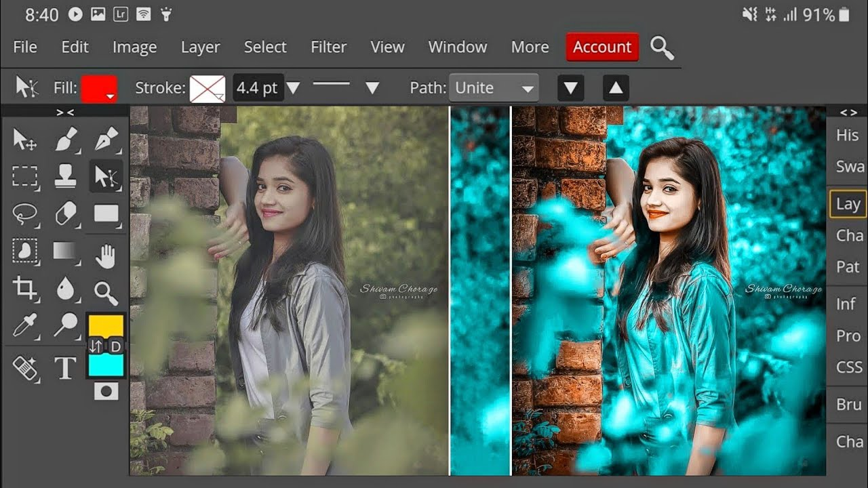Toggle Quick Mask mode
The height and width of the screenshot is (488, 868).
[105, 392]
